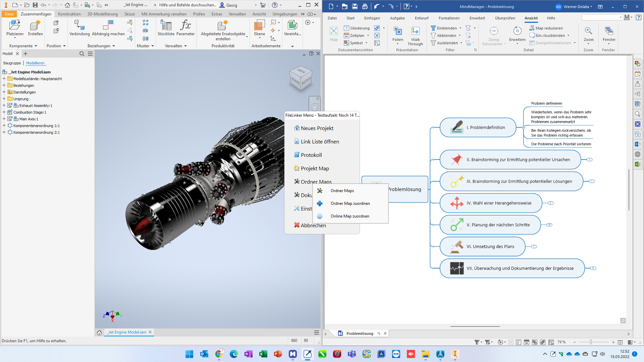Image resolution: width=644 pixels, height=362 pixels.
Task: Click the print icon in MindManager toolbar
Action: coord(365,6)
